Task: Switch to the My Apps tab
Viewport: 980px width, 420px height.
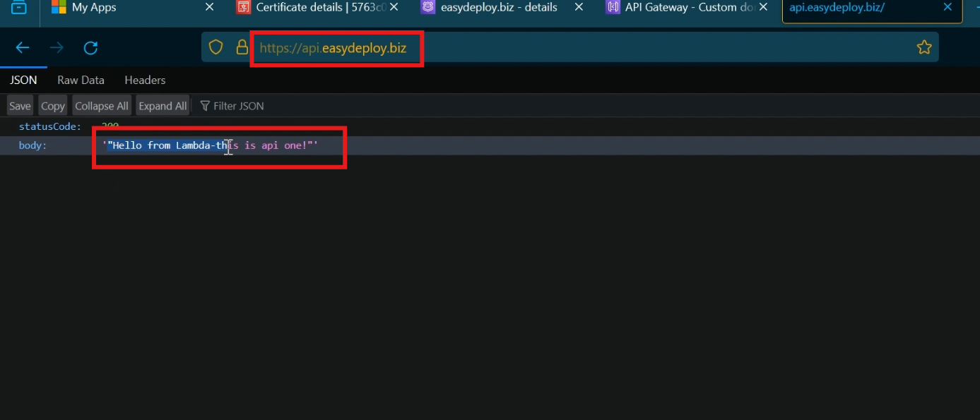Action: point(132,8)
